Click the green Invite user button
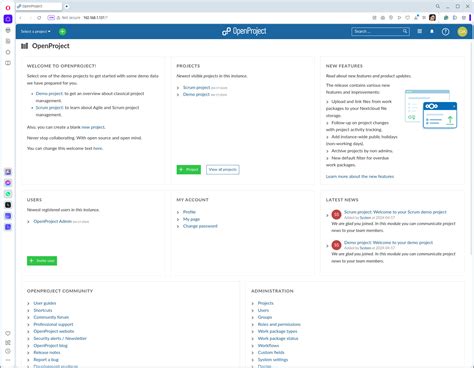This screenshot has width=474, height=368. [x=42, y=261]
